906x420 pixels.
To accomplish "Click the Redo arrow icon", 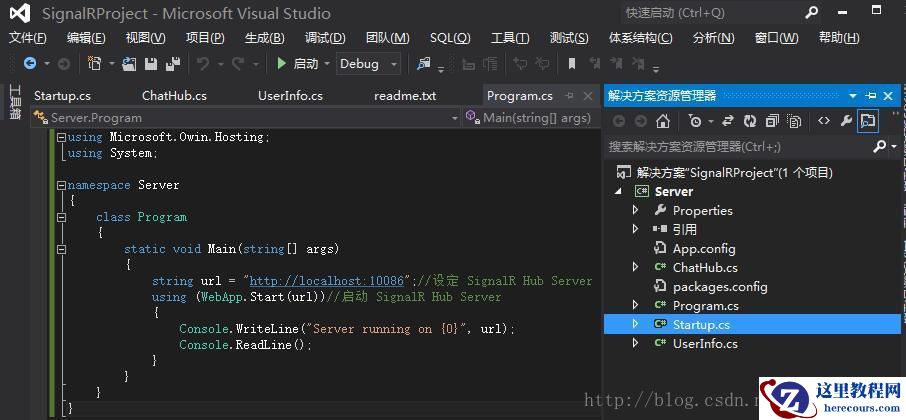I will click(x=238, y=64).
